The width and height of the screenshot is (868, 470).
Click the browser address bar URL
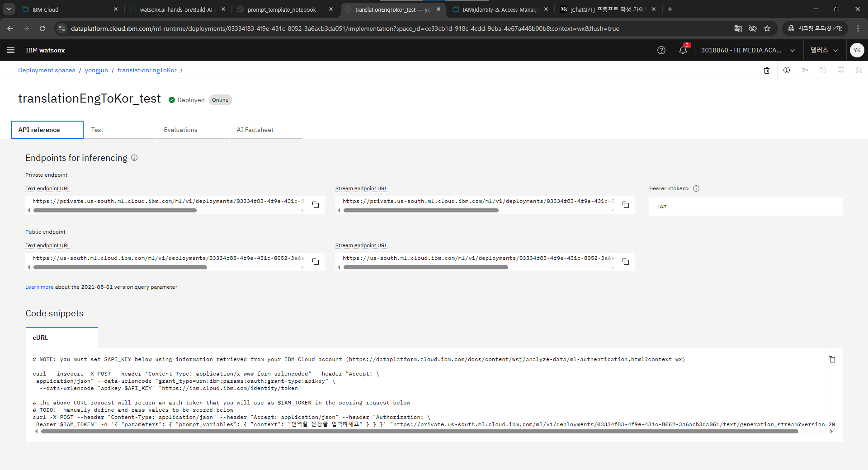tap(345, 28)
